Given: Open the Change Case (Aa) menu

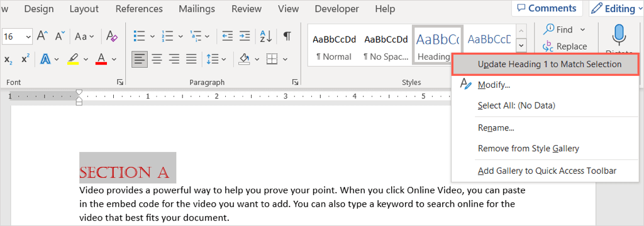Looking at the screenshot, I should 84,36.
